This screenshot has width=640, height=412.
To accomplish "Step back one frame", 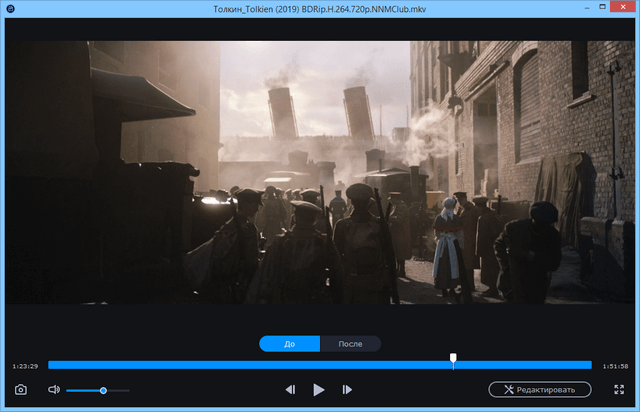I will (x=290, y=390).
